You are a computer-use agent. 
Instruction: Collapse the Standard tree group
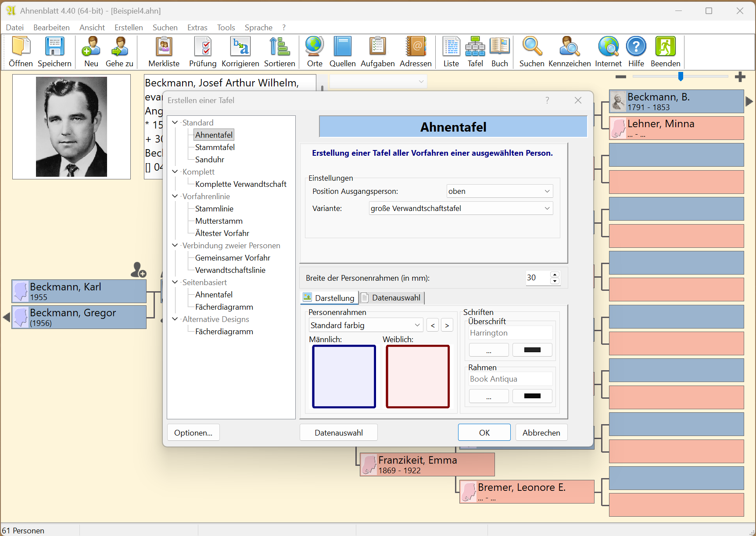pyautogui.click(x=175, y=122)
